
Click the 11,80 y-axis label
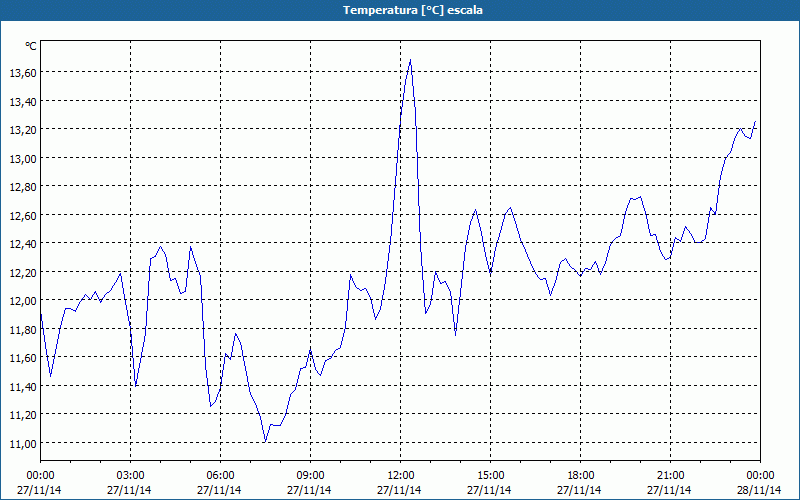tap(23, 330)
